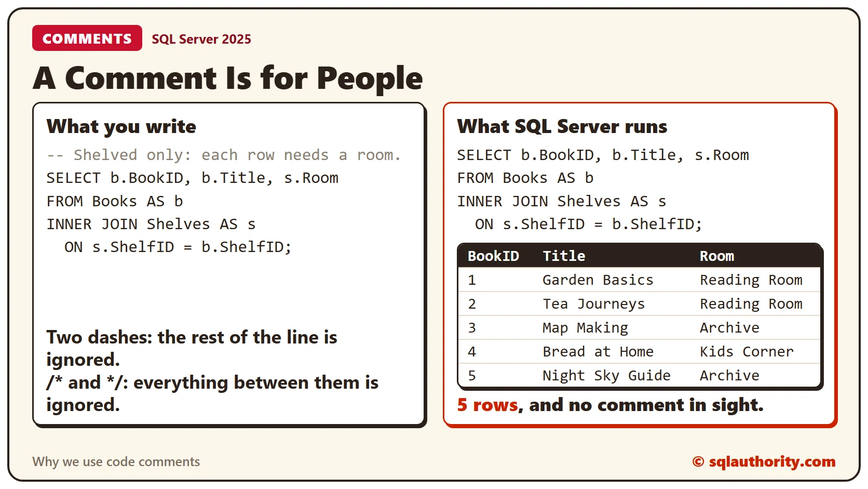Click the 'Bread at Home' title cell
The height and width of the screenshot is (489, 868).
click(x=598, y=351)
